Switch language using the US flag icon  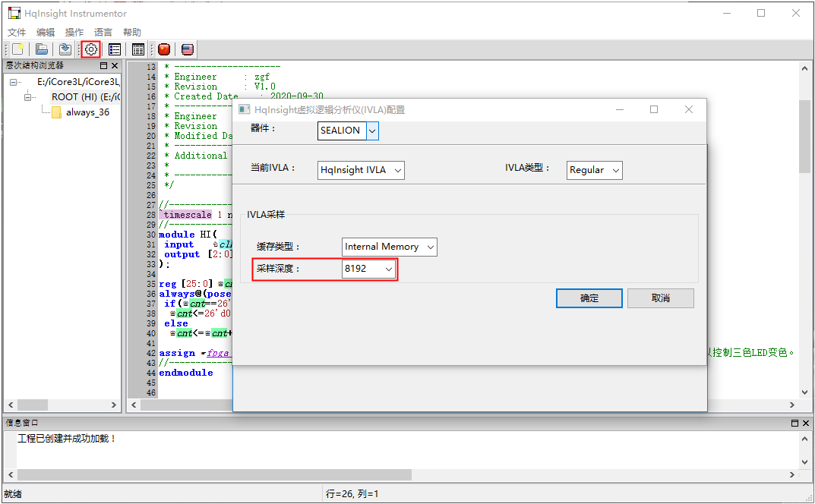[187, 49]
